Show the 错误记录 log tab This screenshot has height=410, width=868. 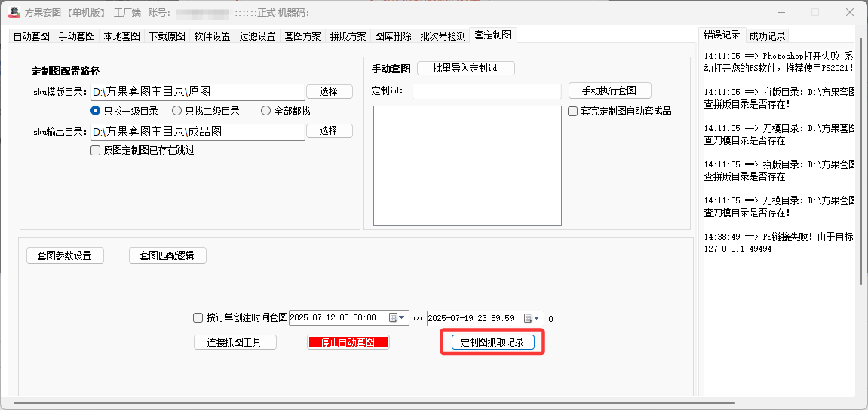[x=722, y=35]
